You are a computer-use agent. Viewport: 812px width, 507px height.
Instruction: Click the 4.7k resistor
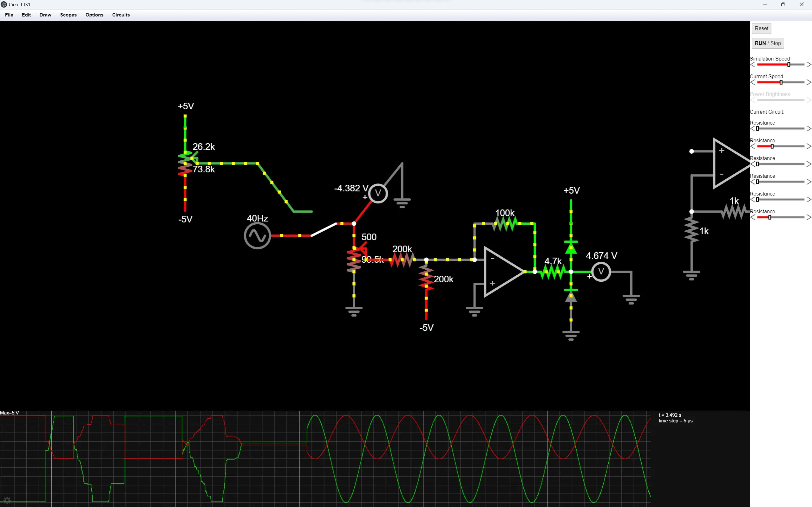coord(553,272)
